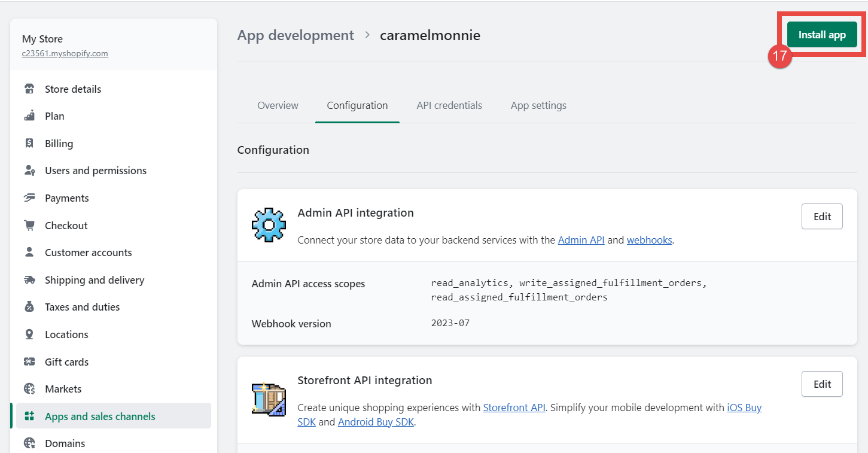The image size is (868, 453).
Task: Switch to the Overview tab
Action: click(278, 105)
